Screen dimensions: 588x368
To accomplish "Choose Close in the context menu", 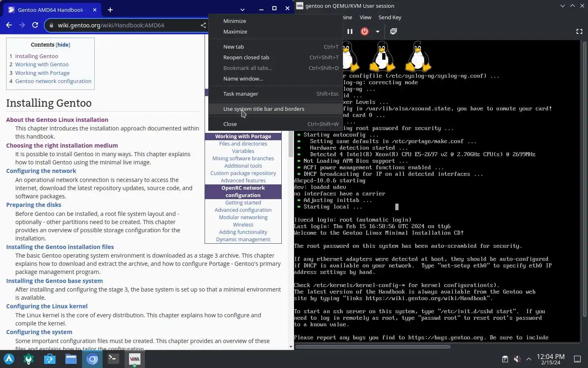I will pos(276,124).
